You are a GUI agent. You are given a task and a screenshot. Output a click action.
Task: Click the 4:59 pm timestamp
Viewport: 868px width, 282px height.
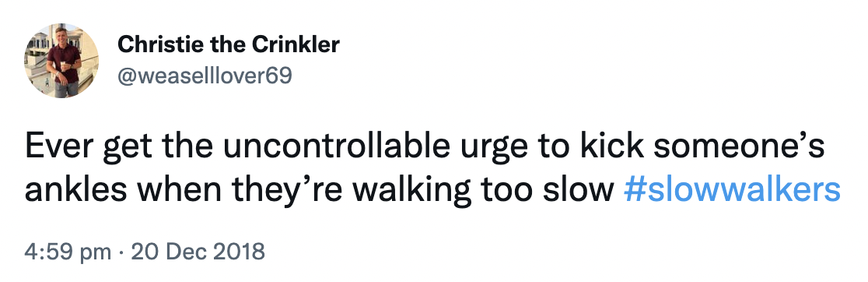coord(68,252)
